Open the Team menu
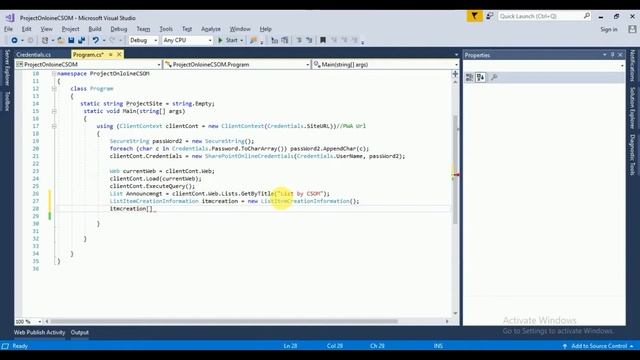Viewport: 640px width, 360px height. 143,29
